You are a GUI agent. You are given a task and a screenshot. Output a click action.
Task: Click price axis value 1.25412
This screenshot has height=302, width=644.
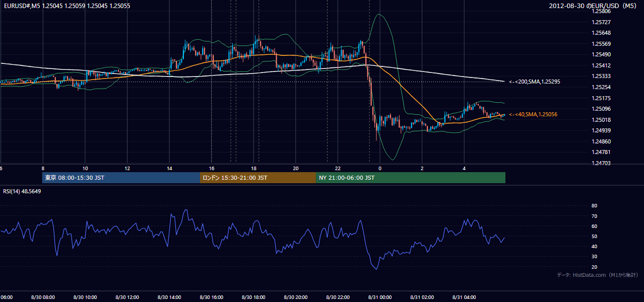click(601, 65)
